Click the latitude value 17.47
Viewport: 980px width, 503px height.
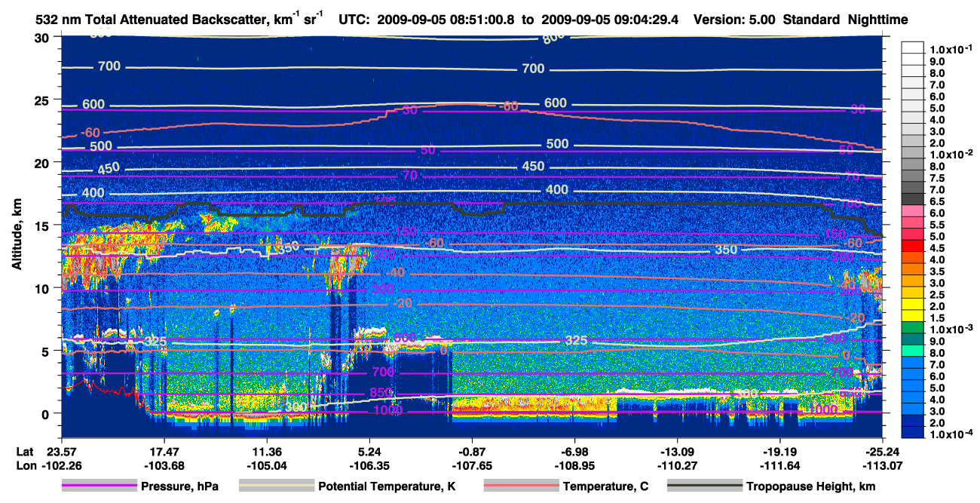(164, 452)
